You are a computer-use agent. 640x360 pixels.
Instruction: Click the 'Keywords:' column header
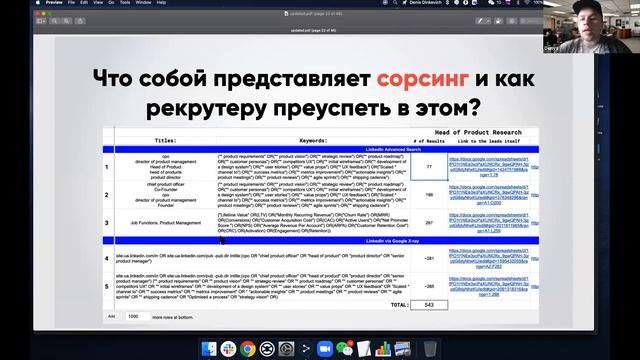313,141
